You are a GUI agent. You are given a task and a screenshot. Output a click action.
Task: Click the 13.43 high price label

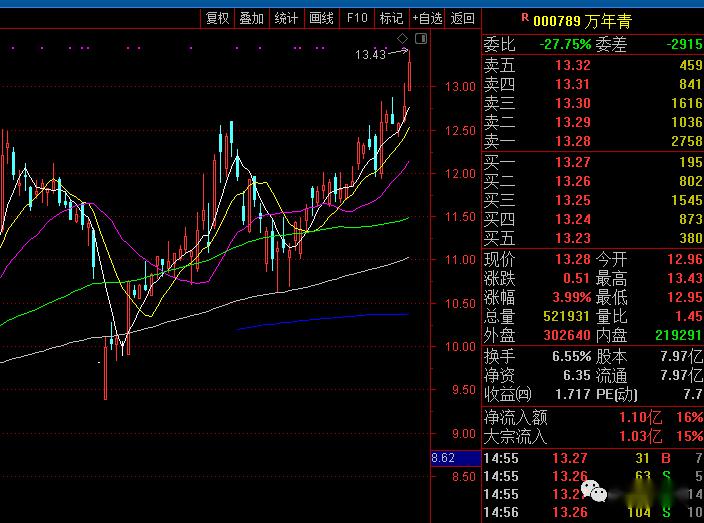(x=370, y=55)
